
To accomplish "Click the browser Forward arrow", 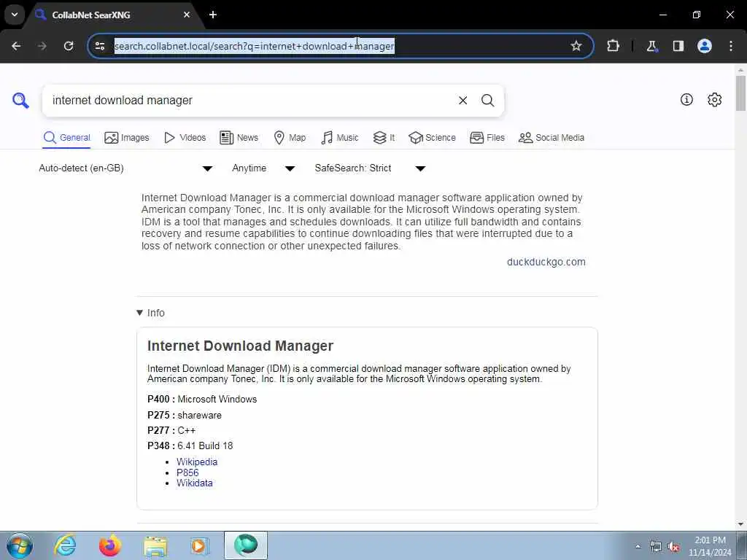I will (x=42, y=46).
